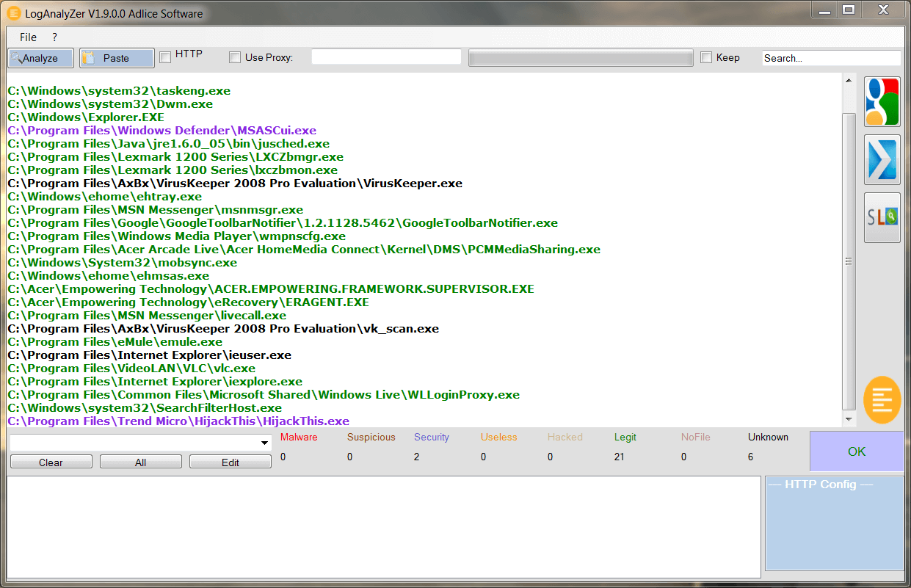This screenshot has height=588, width=911.
Task: Click the orange round log icon
Action: tap(882, 400)
